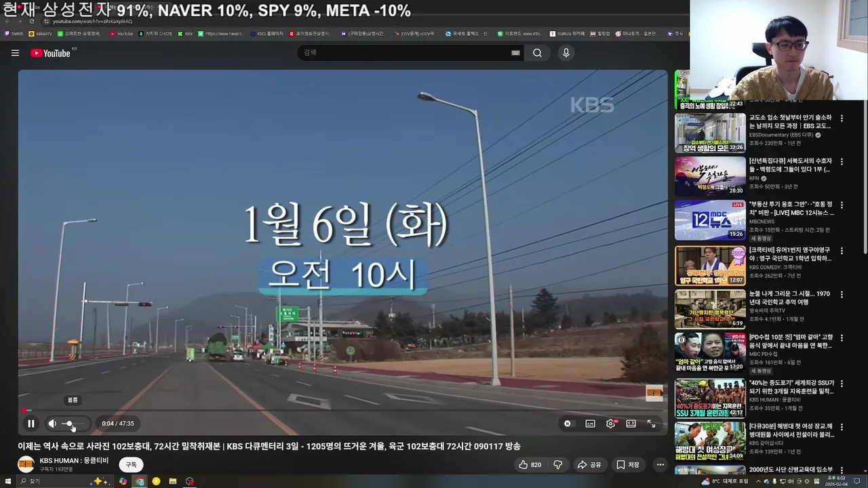Open the MBCNEWS channel name link
The height and width of the screenshot is (488, 868).
pos(762,222)
